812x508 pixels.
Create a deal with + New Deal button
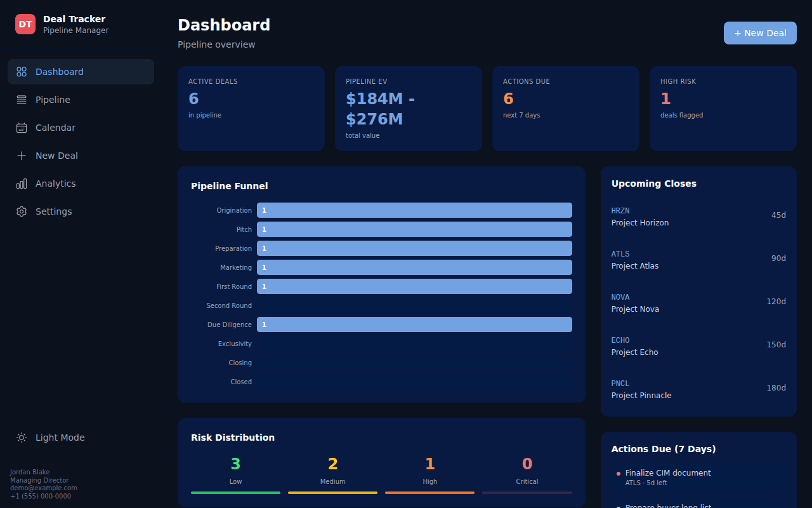[x=760, y=33]
